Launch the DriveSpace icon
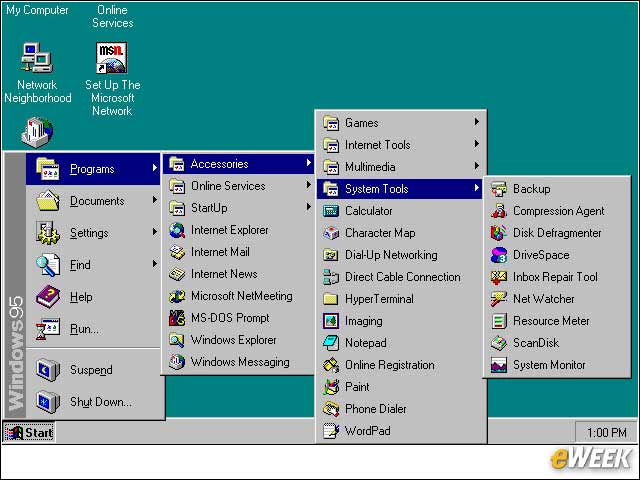 pos(499,255)
